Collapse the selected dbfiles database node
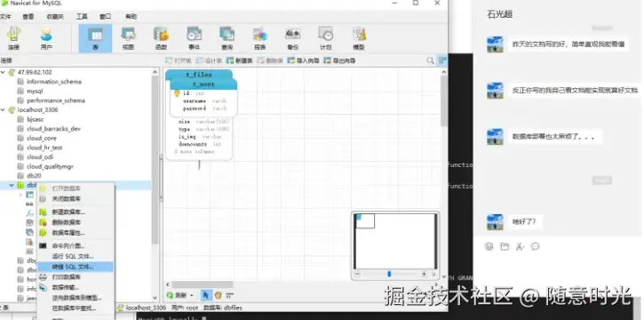 pos(12,185)
